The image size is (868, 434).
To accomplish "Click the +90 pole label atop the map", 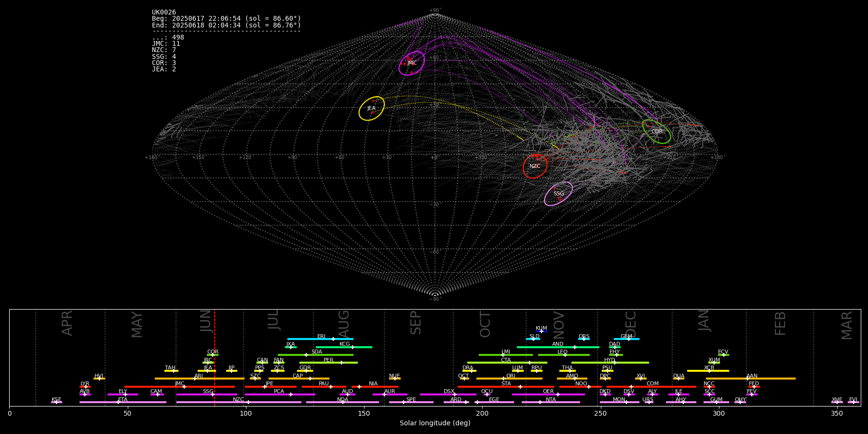I will point(434,11).
